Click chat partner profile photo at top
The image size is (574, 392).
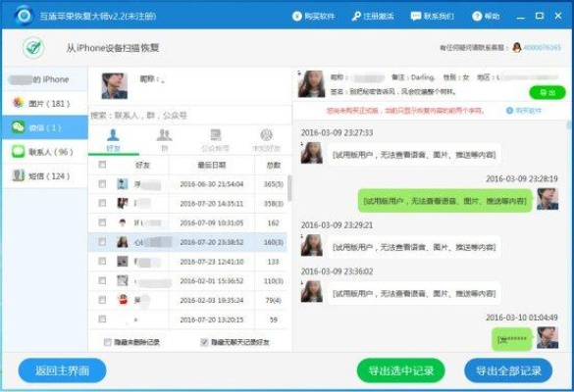point(311,83)
